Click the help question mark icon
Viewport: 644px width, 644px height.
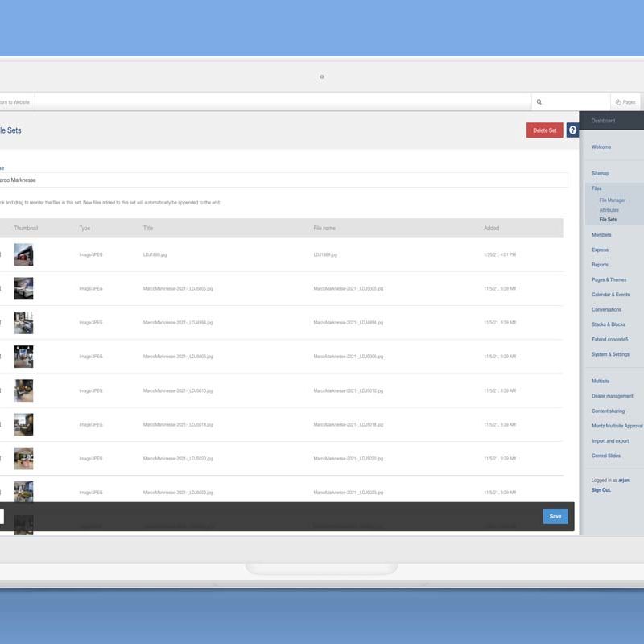[572, 130]
